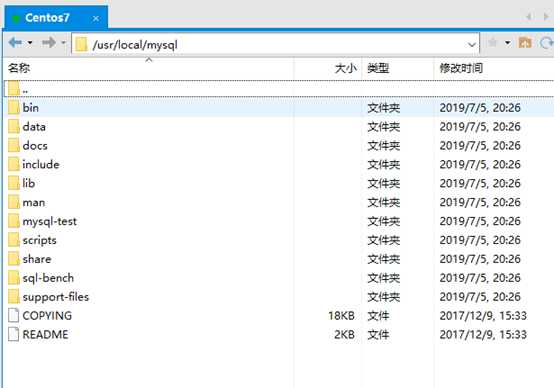The image size is (554, 388).
Task: Click the bin folder name
Action: click(31, 107)
